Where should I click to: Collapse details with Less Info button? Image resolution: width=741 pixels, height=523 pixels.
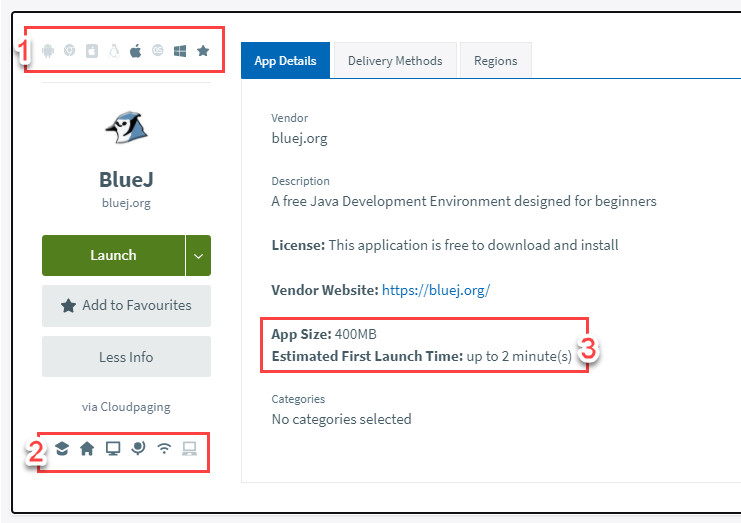tap(126, 357)
